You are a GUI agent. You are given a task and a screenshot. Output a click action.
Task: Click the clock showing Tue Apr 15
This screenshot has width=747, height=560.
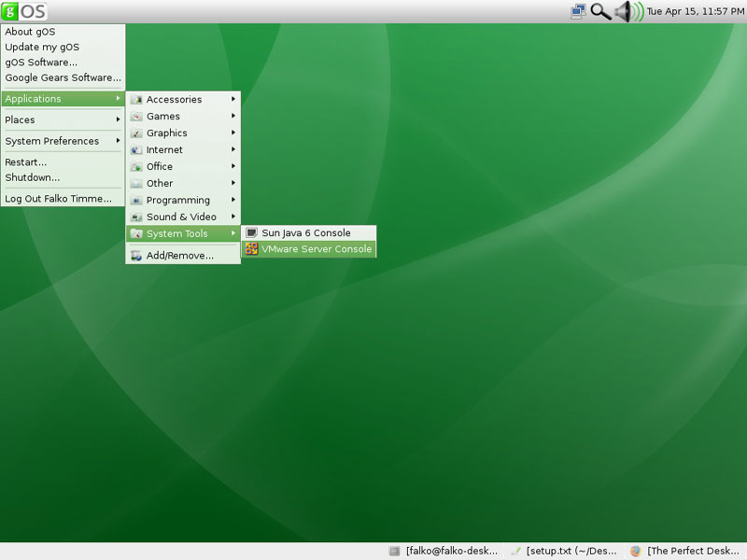point(695,11)
